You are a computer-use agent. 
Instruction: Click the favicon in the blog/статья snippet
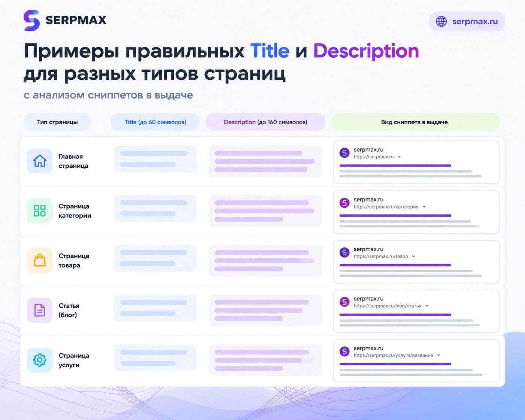tap(345, 302)
